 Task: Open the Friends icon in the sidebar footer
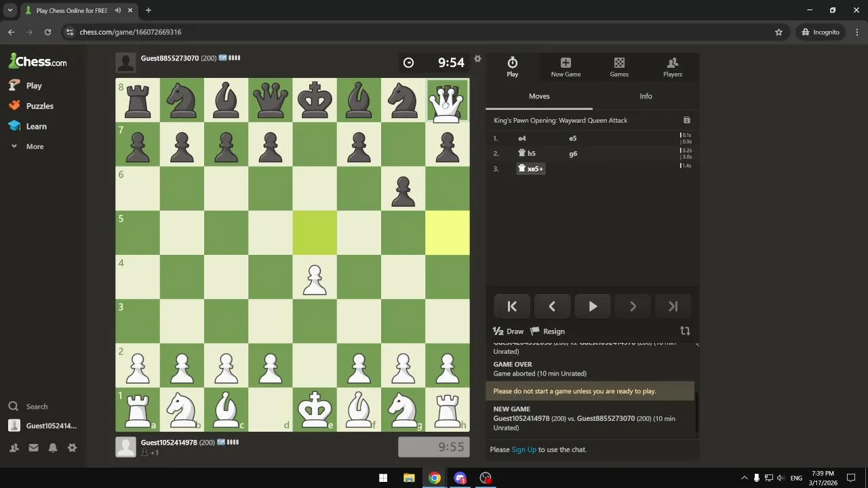(x=14, y=447)
